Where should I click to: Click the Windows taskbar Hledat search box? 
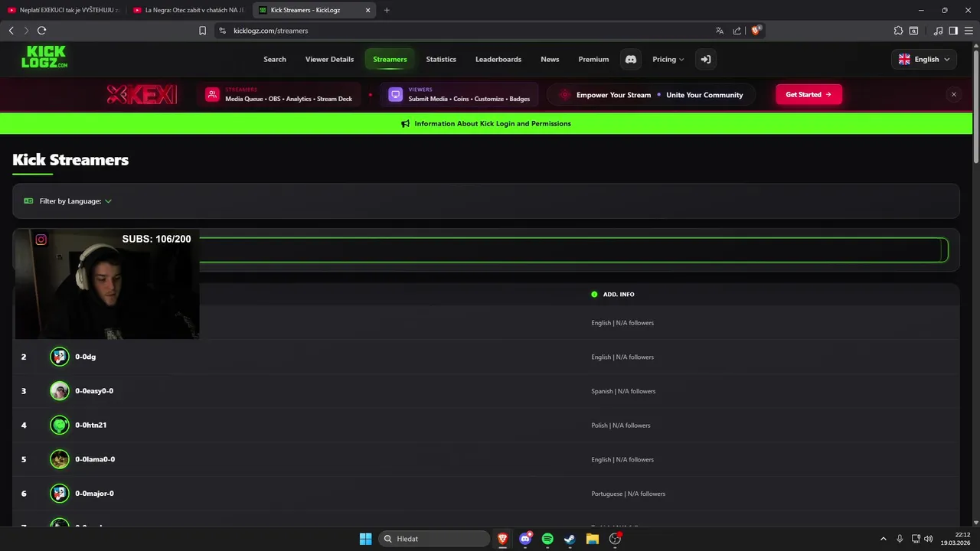pyautogui.click(x=434, y=539)
